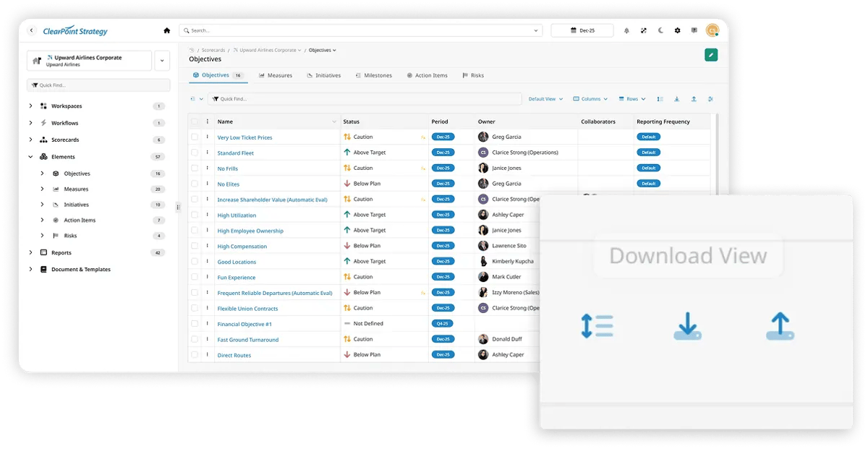Click the Reports icon in sidebar
The image size is (868, 449).
coord(43,253)
